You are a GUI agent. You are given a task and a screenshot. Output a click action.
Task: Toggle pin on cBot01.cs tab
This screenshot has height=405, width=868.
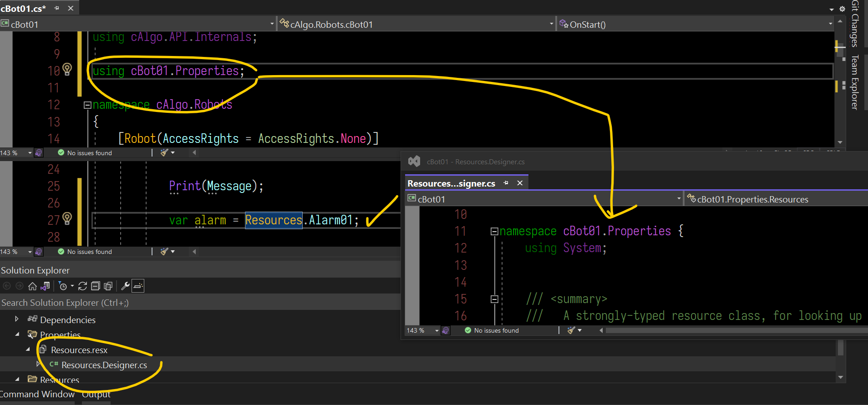click(x=57, y=8)
